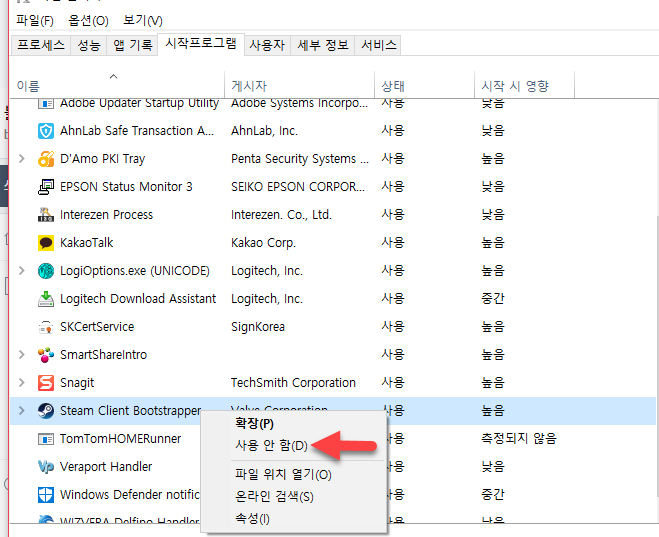Switch to the 세부 정보 tab
Image resolution: width=659 pixels, height=537 pixels.
[x=323, y=45]
